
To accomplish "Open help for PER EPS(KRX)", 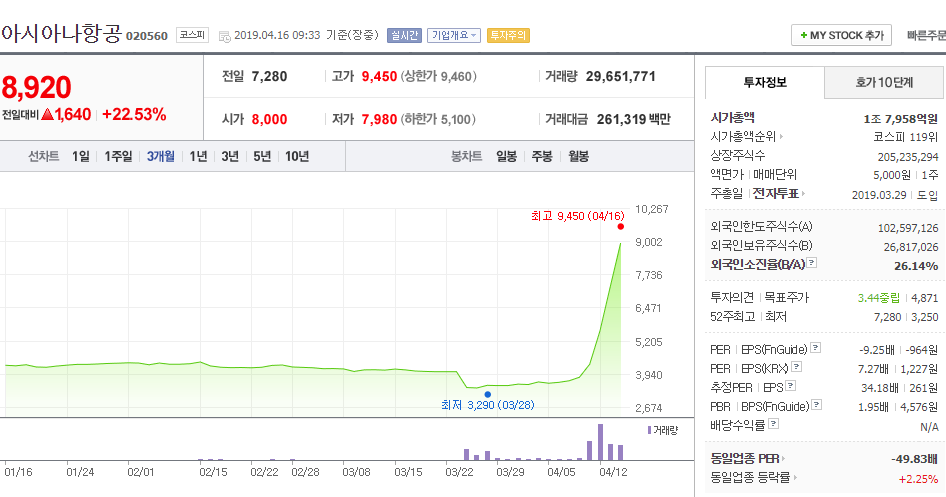I will pos(796,367).
